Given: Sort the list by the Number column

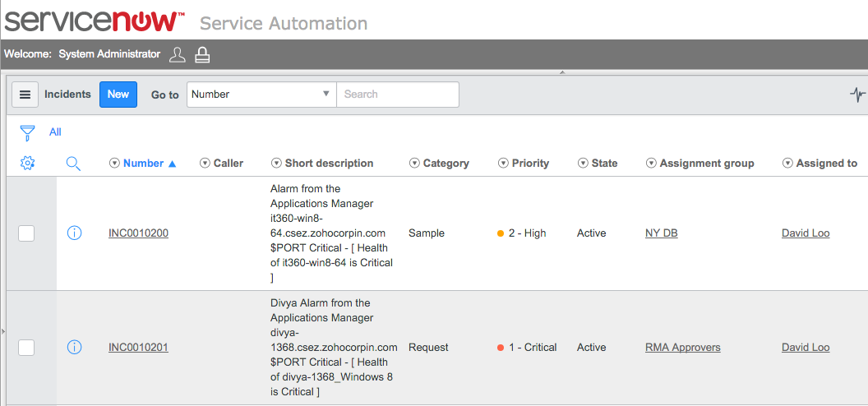Looking at the screenshot, I should click(144, 164).
